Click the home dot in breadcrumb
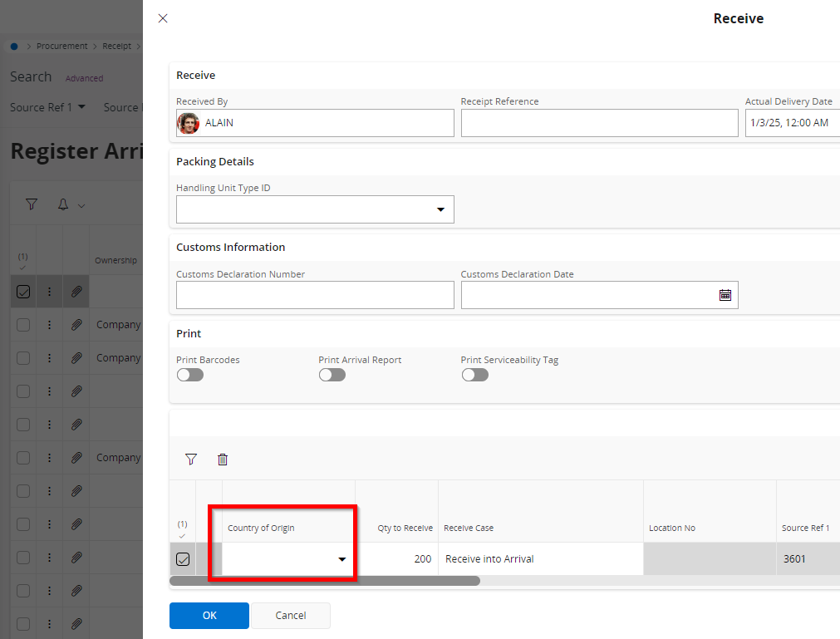The width and height of the screenshot is (840, 639). (x=14, y=47)
